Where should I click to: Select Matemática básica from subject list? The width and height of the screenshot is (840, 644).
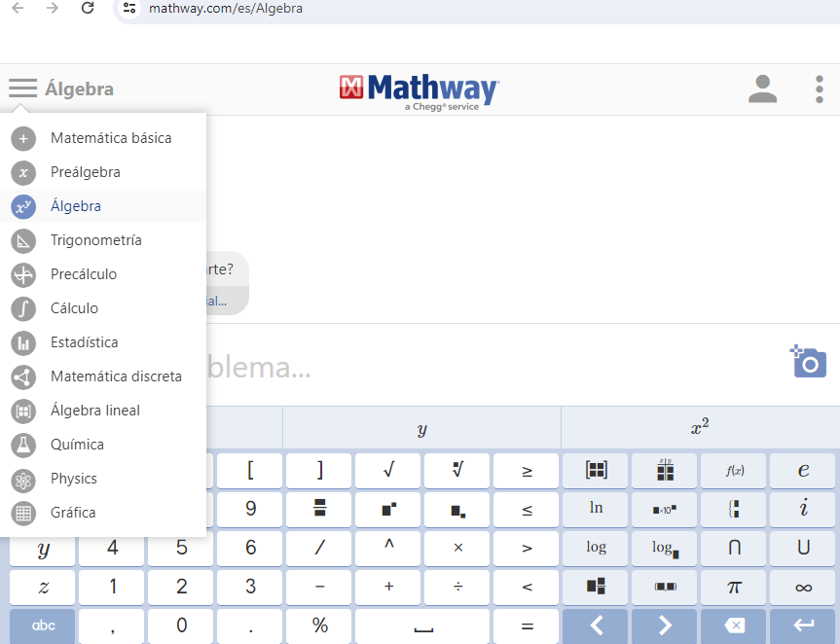(x=103, y=138)
